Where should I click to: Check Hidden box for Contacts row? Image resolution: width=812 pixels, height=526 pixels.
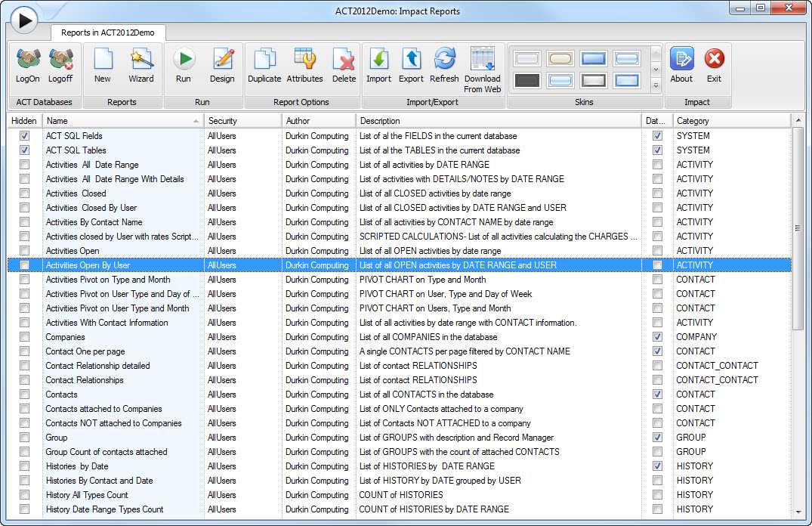24,394
